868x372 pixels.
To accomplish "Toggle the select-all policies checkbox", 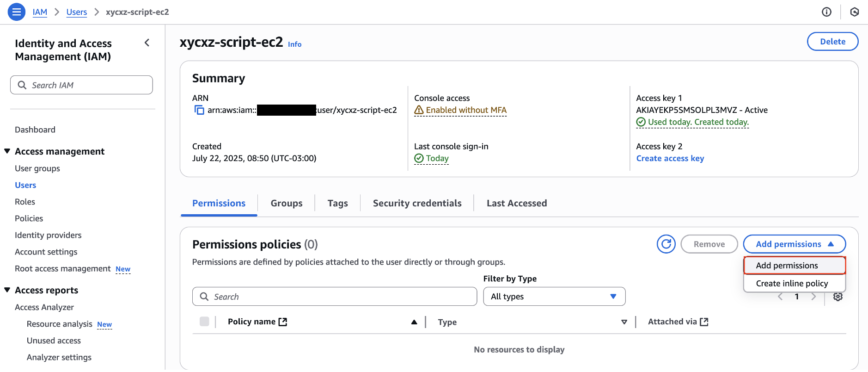I will pos(204,322).
